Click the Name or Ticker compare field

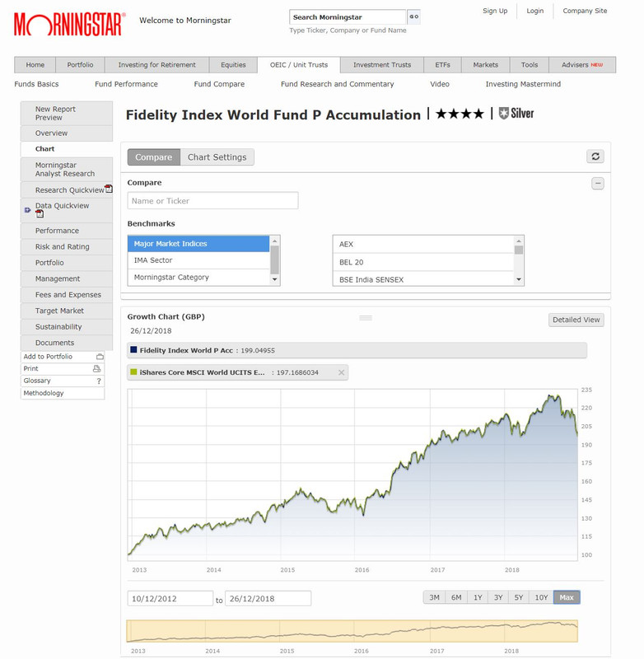click(213, 201)
